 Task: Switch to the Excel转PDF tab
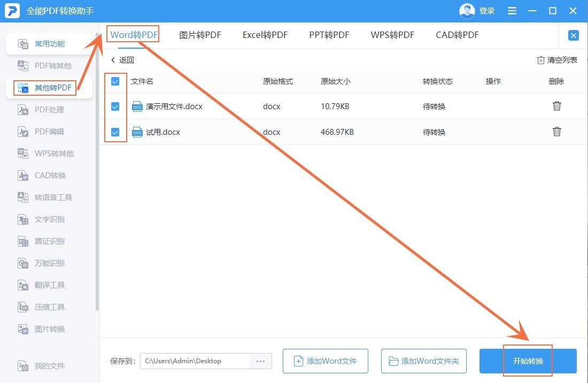[x=265, y=34]
